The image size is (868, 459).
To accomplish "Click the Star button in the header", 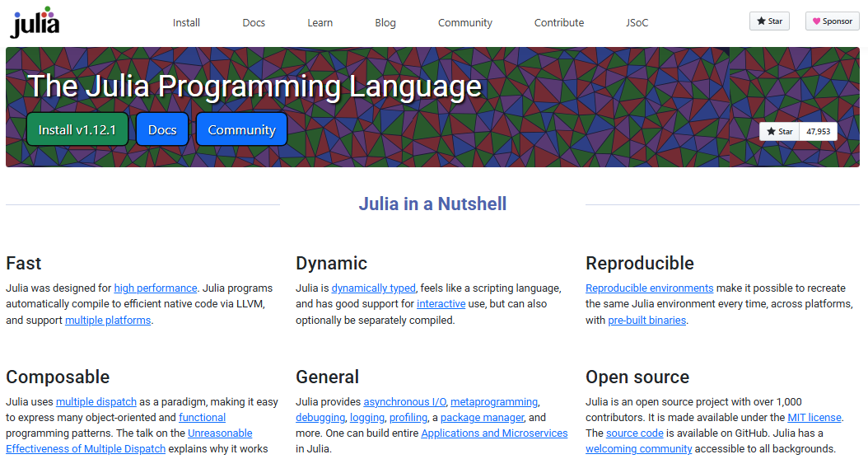I will point(769,21).
